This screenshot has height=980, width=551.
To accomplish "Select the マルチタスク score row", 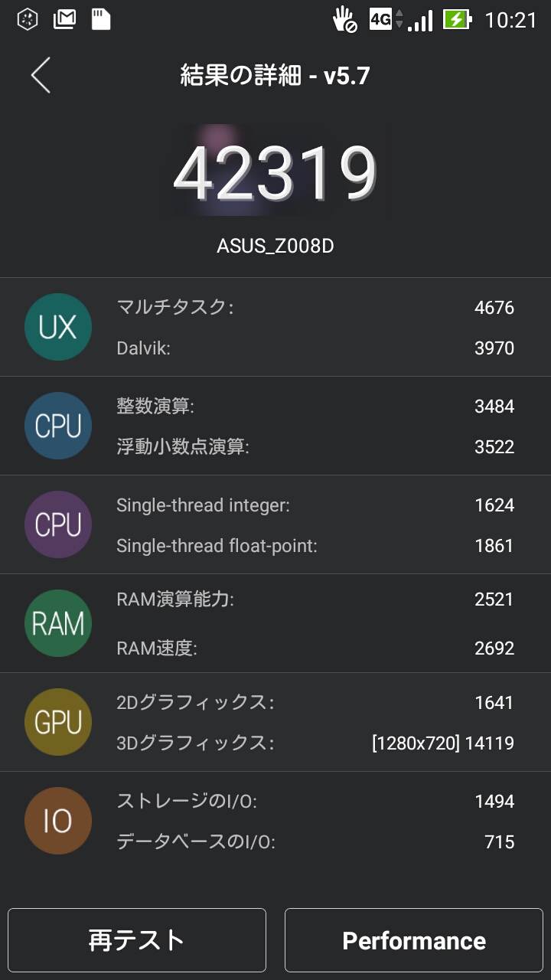I will (x=314, y=308).
